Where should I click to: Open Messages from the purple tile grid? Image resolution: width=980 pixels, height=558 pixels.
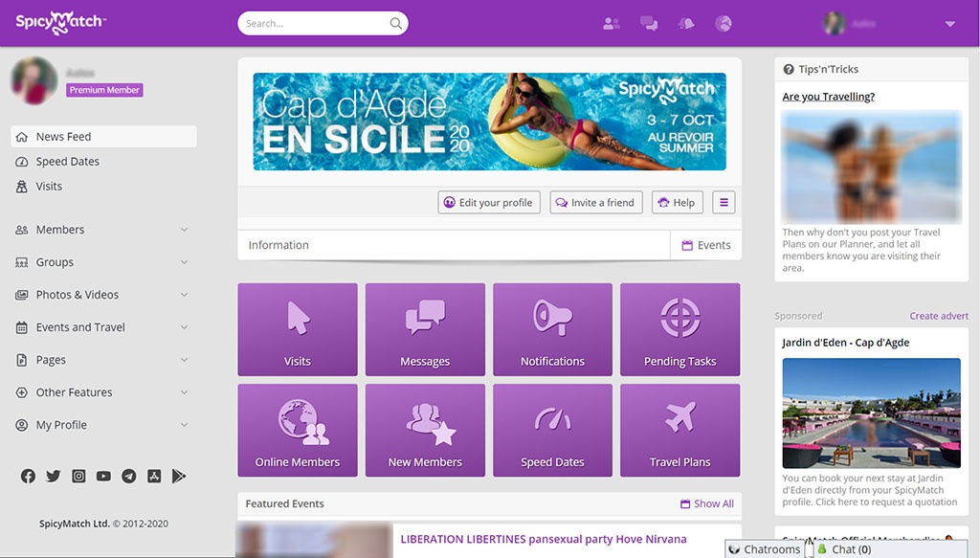pos(425,329)
